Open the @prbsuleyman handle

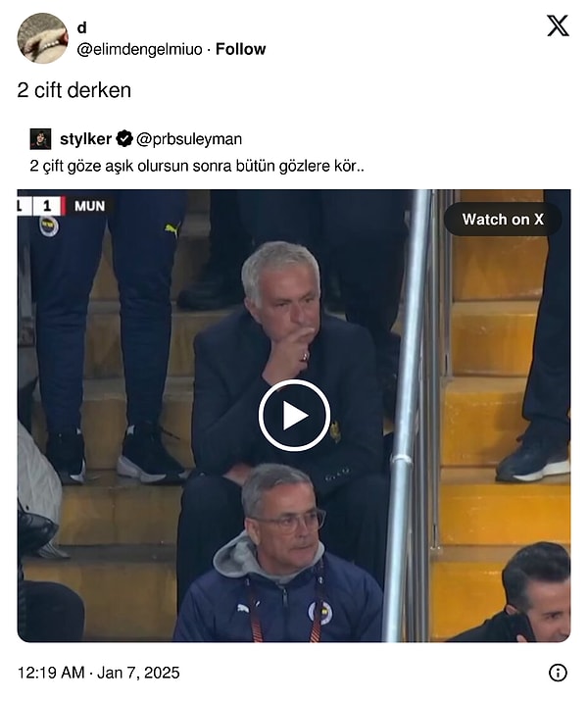pyautogui.click(x=189, y=139)
